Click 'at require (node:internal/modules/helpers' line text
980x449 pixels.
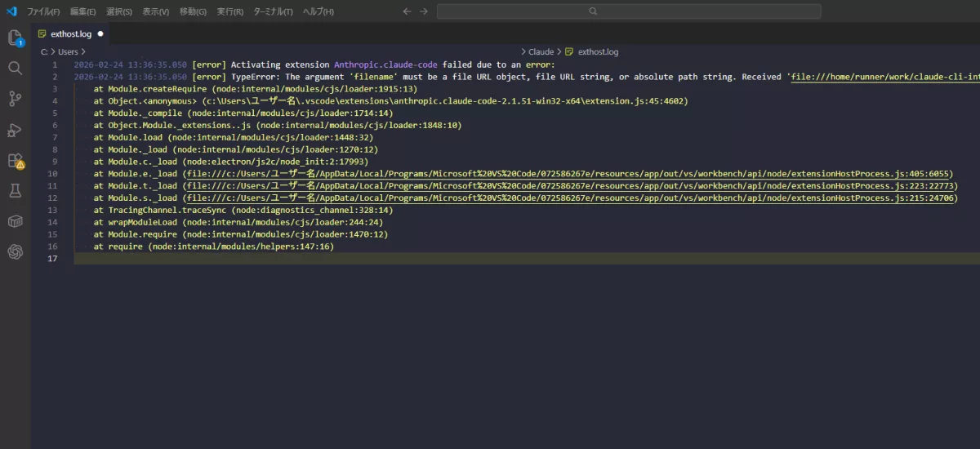click(214, 247)
